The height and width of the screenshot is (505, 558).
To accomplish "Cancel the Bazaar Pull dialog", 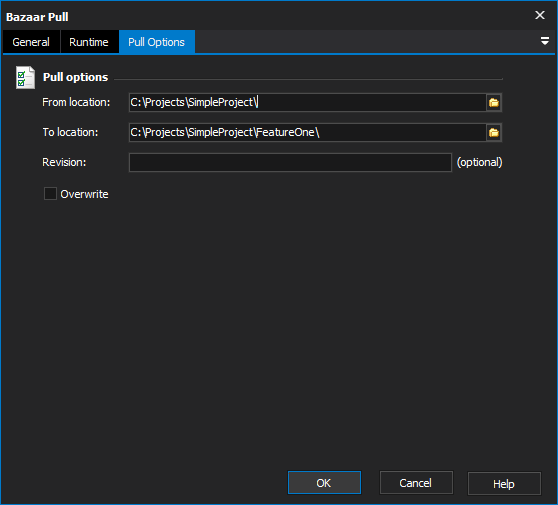I will [x=416, y=483].
